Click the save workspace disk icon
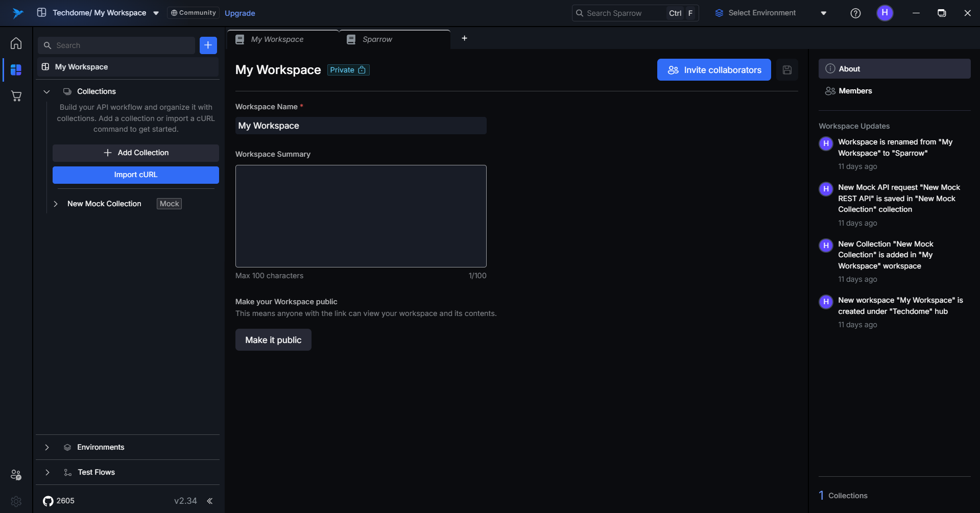The height and width of the screenshot is (513, 980). [x=787, y=70]
